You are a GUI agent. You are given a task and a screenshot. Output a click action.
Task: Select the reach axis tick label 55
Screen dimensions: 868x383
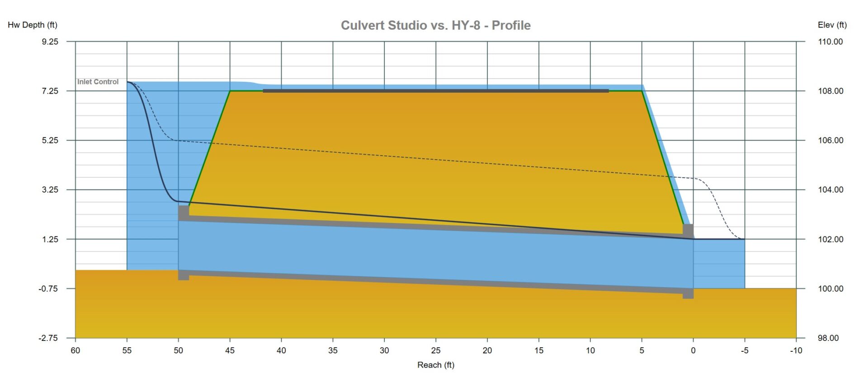(x=127, y=350)
